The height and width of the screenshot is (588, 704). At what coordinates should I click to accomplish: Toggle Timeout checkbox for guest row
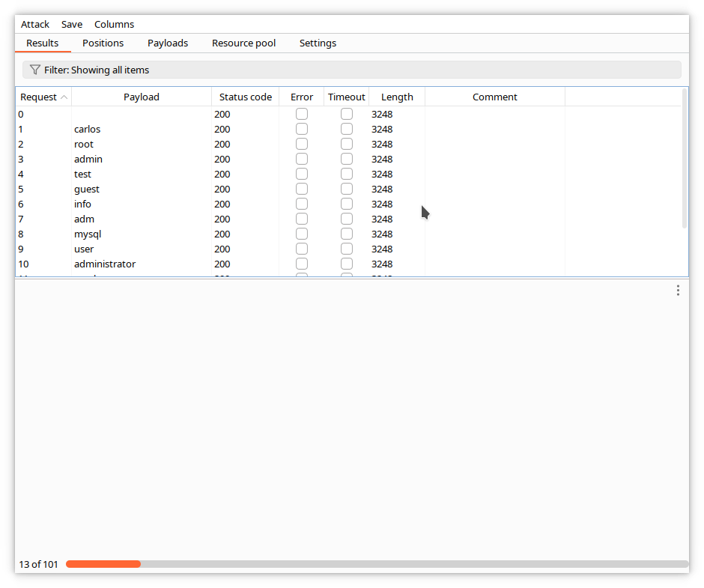click(347, 189)
